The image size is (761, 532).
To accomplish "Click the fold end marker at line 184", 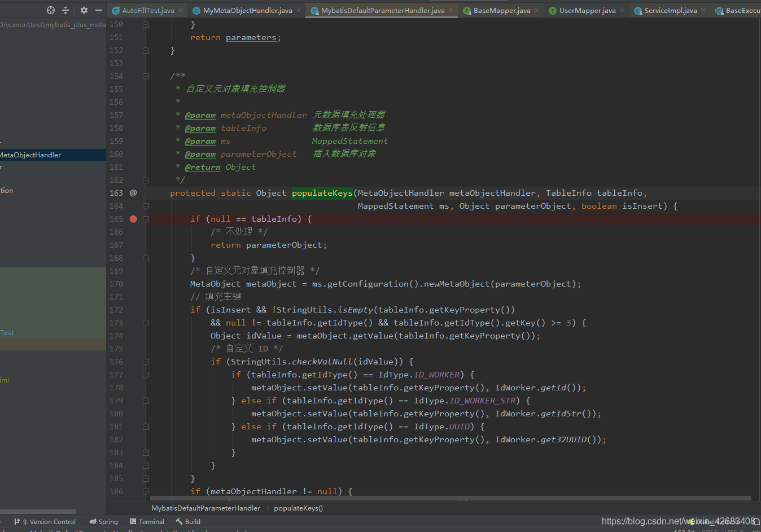I will [146, 465].
